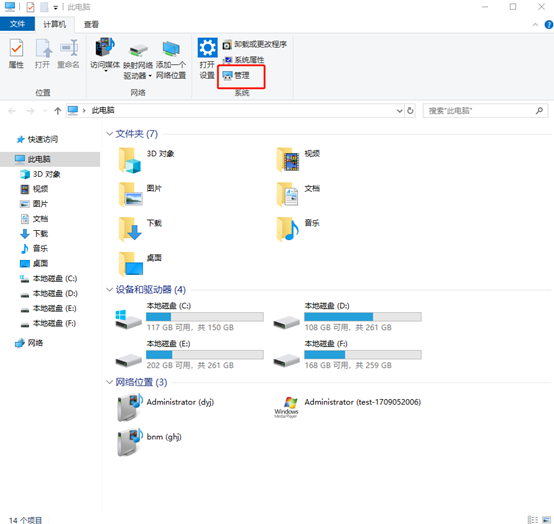Viewport: 554px width, 524px height.
Task: Select 本地磁盘 (C:) in the sidebar
Action: 48,278
